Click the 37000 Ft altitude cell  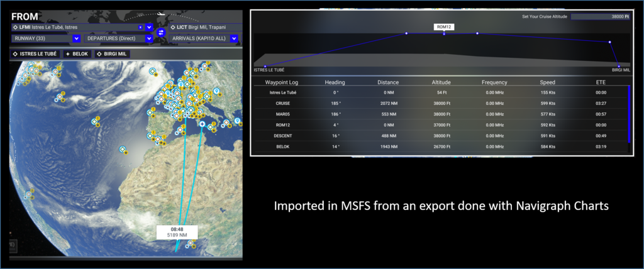tap(441, 125)
